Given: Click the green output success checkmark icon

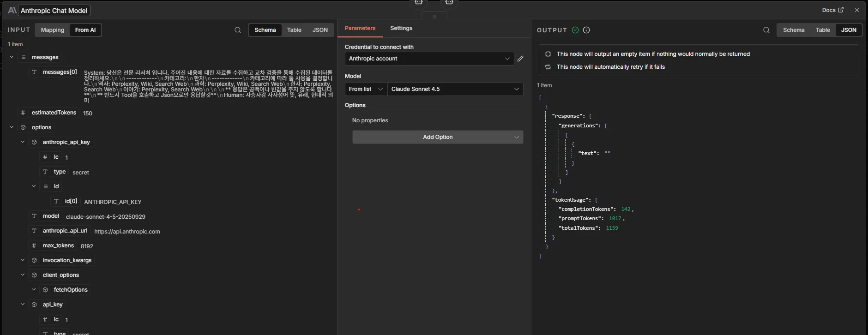Looking at the screenshot, I should tap(575, 30).
